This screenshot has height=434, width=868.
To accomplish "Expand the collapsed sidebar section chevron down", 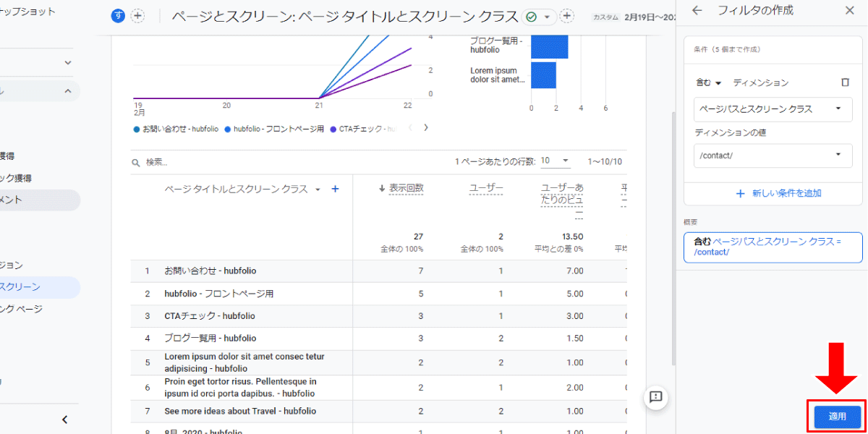I will coord(67,63).
